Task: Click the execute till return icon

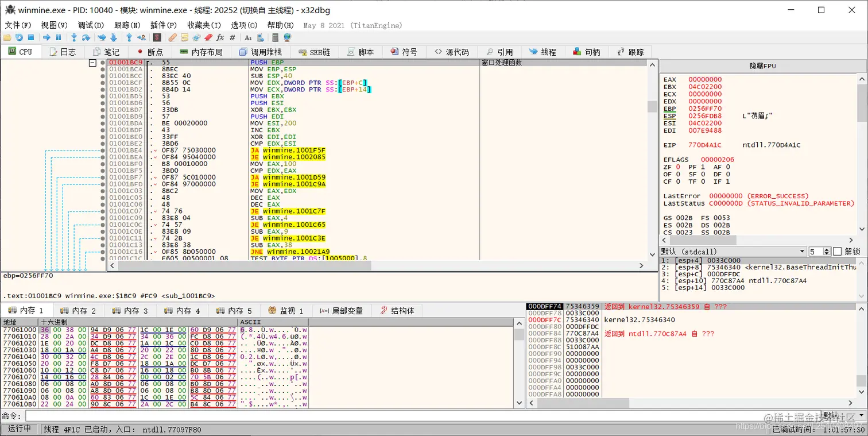Action: click(x=129, y=37)
